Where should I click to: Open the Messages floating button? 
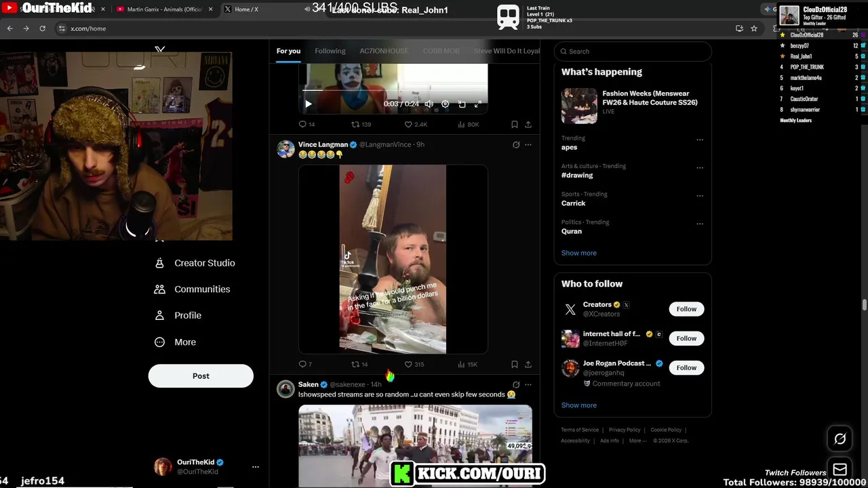click(x=840, y=470)
